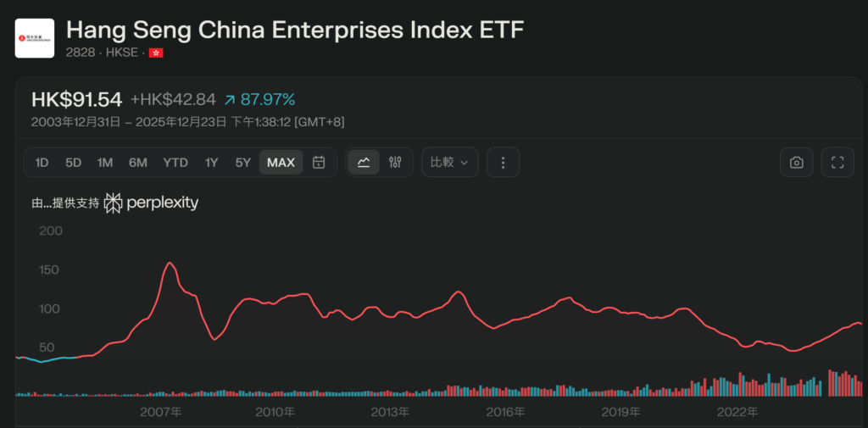Image resolution: width=868 pixels, height=428 pixels.
Task: Enter fullscreen chart mode
Action: click(x=837, y=163)
